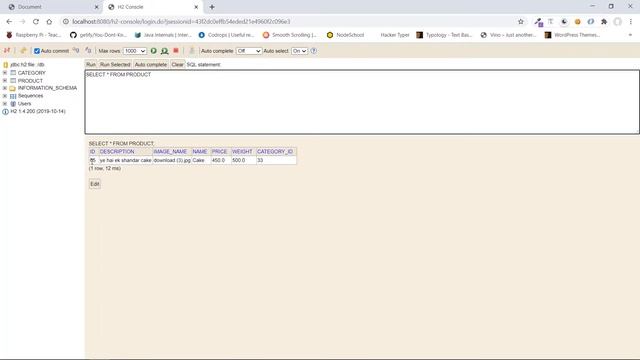Expand the Sequences node
640x360 pixels.
click(5, 96)
